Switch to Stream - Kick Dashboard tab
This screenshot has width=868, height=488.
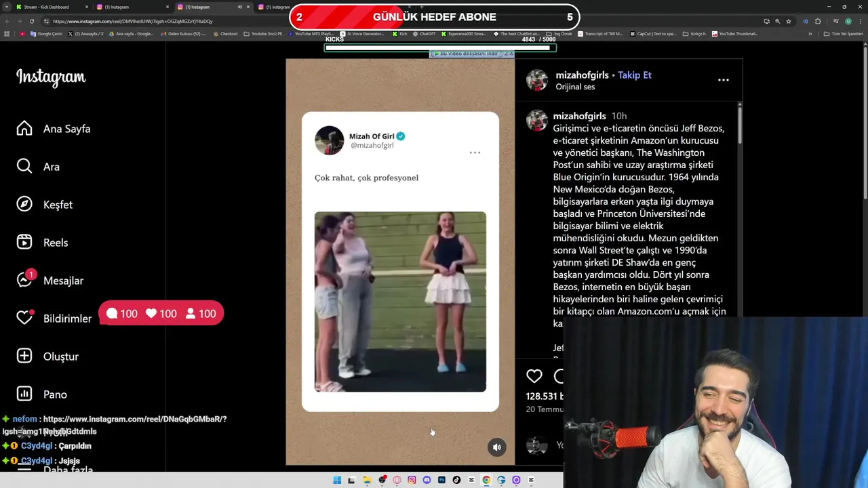tap(46, 7)
